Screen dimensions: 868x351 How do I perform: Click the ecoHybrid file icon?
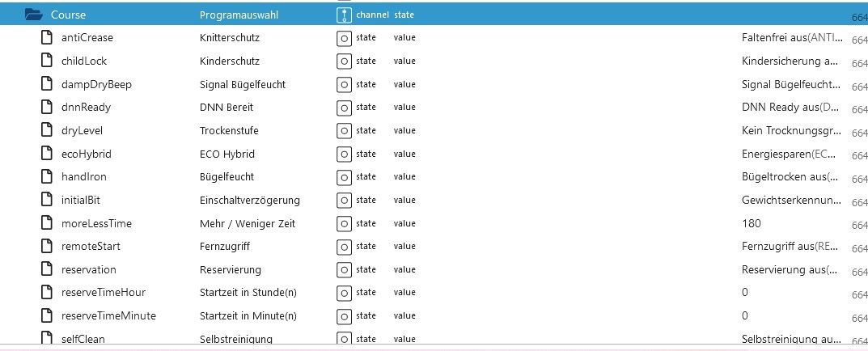pyautogui.click(x=47, y=154)
